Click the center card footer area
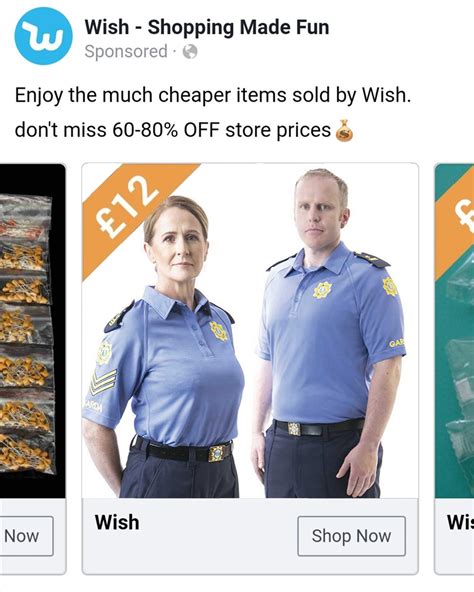Viewport: 474px width, 592px height. pos(250,536)
